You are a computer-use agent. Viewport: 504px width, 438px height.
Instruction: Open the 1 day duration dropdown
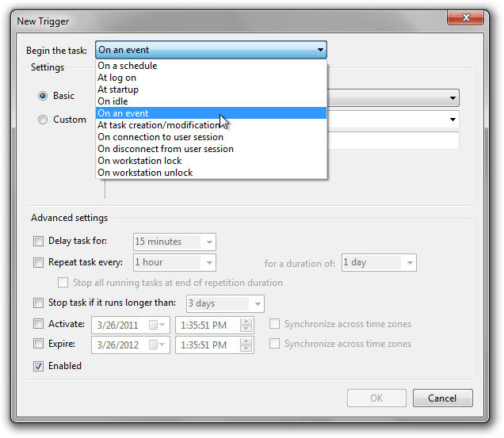point(379,262)
